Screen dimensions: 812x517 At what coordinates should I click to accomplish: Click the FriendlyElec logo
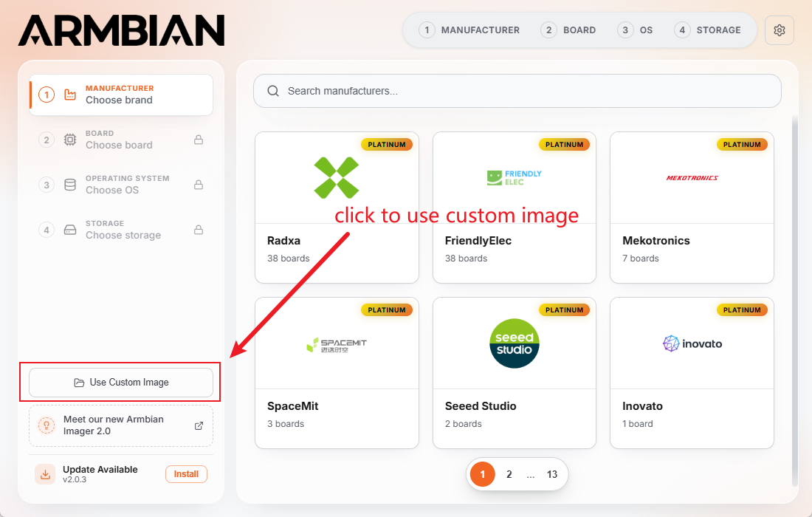[x=515, y=178]
